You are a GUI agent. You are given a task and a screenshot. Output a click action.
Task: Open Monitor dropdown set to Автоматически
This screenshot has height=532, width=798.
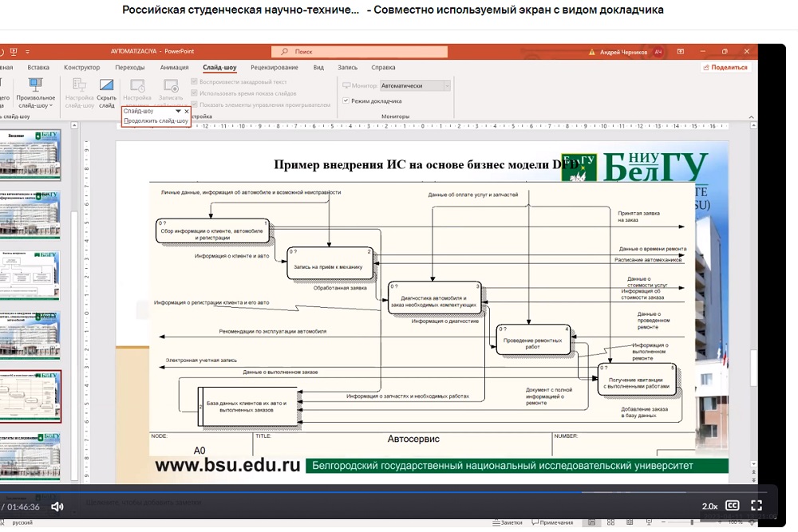click(414, 85)
